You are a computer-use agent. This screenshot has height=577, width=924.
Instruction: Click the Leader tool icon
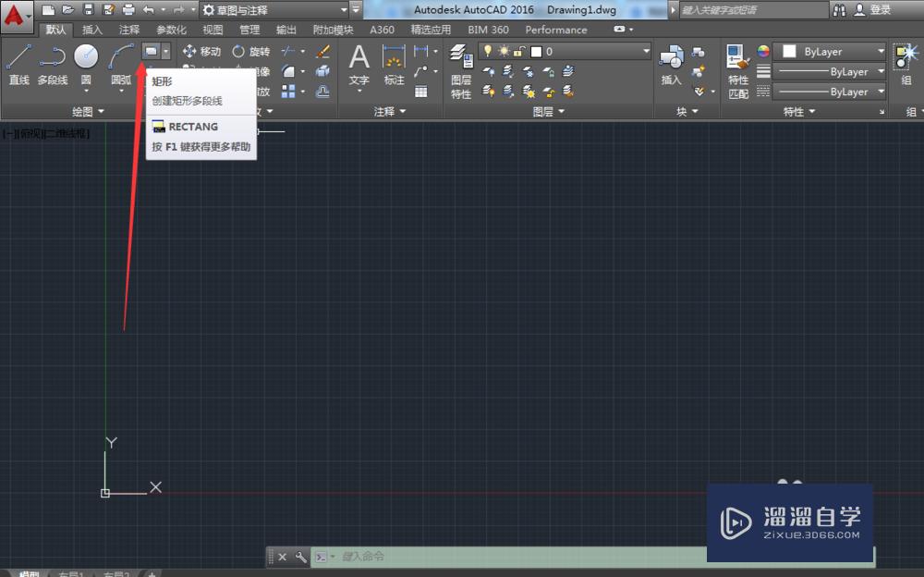pyautogui.click(x=420, y=71)
